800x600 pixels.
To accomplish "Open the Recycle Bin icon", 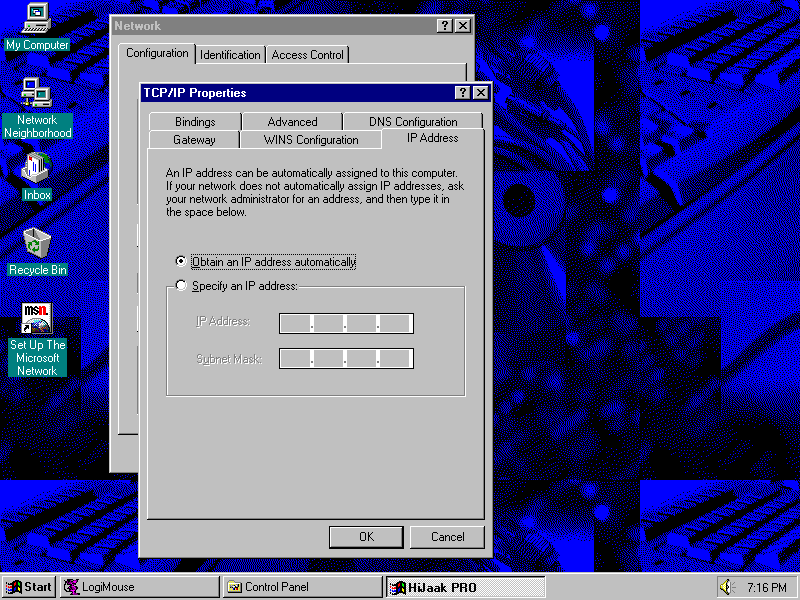I will 37,243.
